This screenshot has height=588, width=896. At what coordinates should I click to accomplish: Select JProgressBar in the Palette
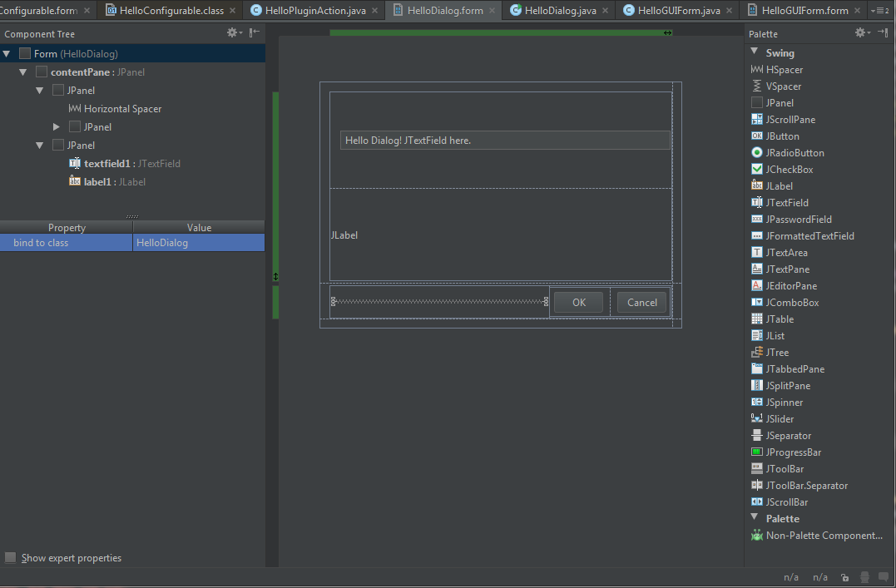pos(791,452)
